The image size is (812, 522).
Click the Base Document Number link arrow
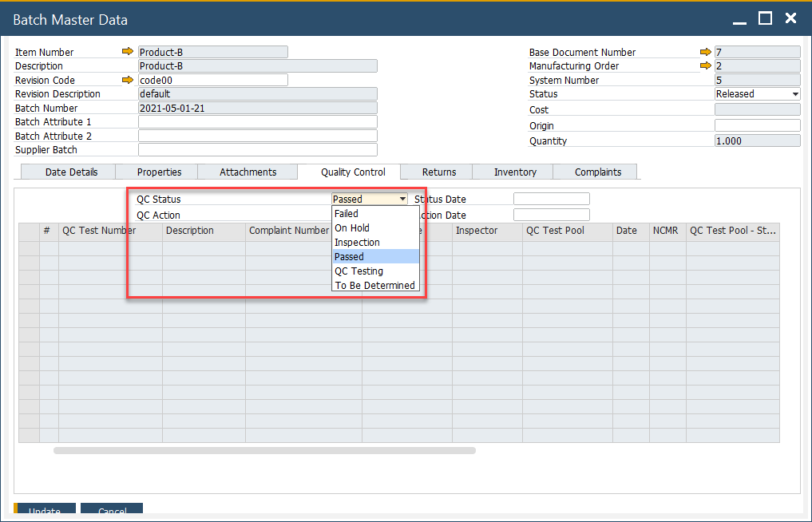point(705,52)
